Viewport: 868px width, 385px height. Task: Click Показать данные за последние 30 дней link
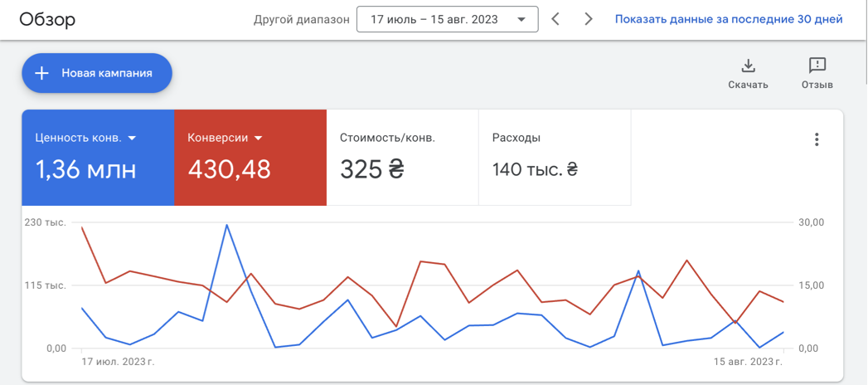click(729, 19)
